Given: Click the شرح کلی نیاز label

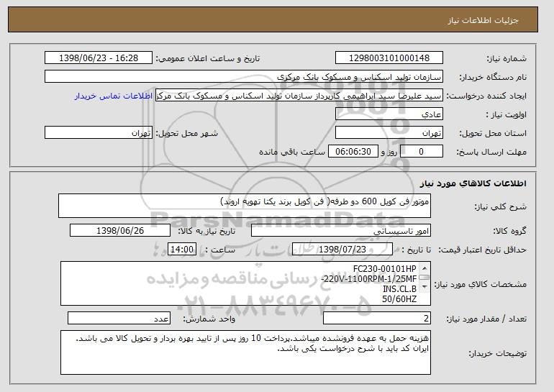Looking at the screenshot, I should click(500, 206).
